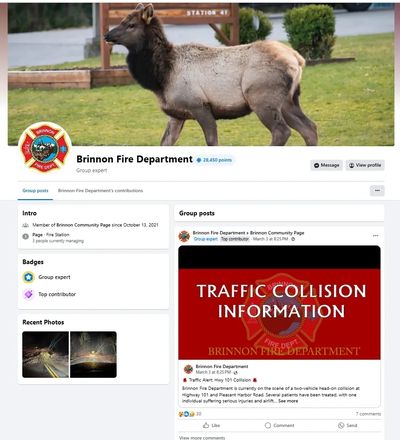This screenshot has height=440, width=400.
Task: Open the Brinnon Community Page link
Action: click(x=277, y=233)
